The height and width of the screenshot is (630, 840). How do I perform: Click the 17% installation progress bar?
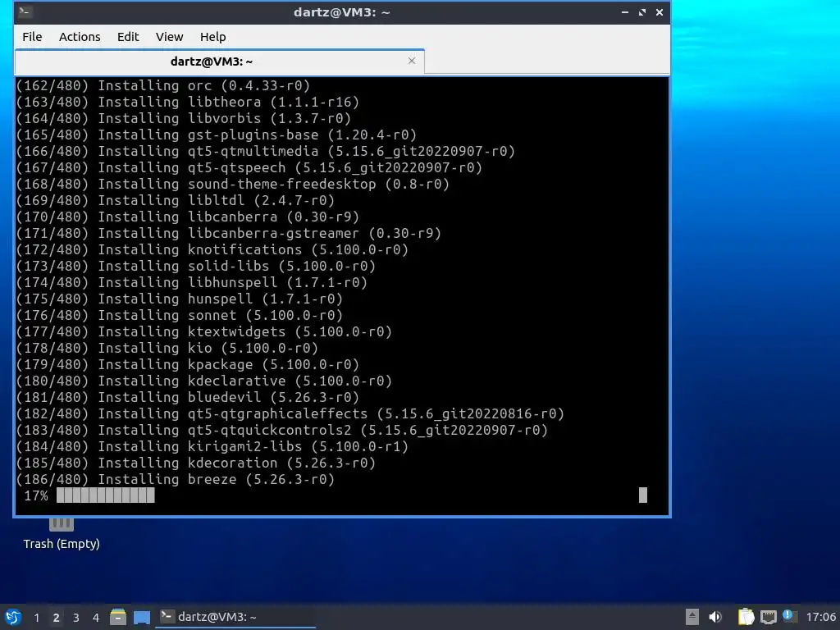click(106, 495)
